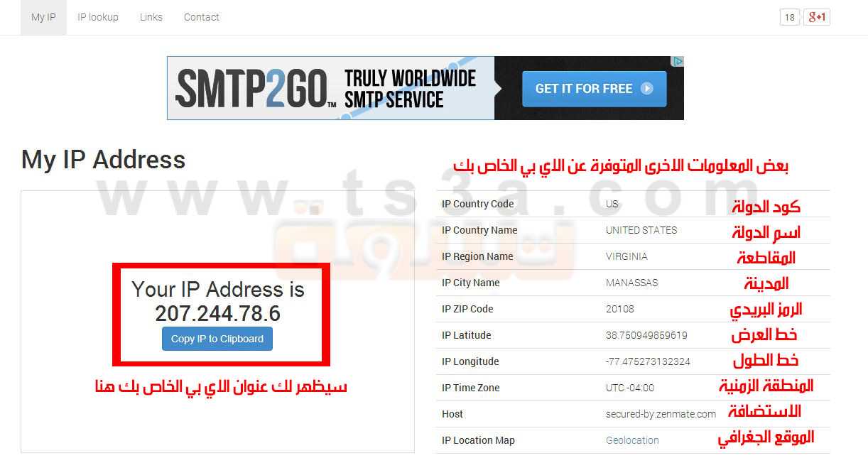Screen dimensions: 868x458
Task: Click the IP Longitude value
Action: tap(648, 361)
